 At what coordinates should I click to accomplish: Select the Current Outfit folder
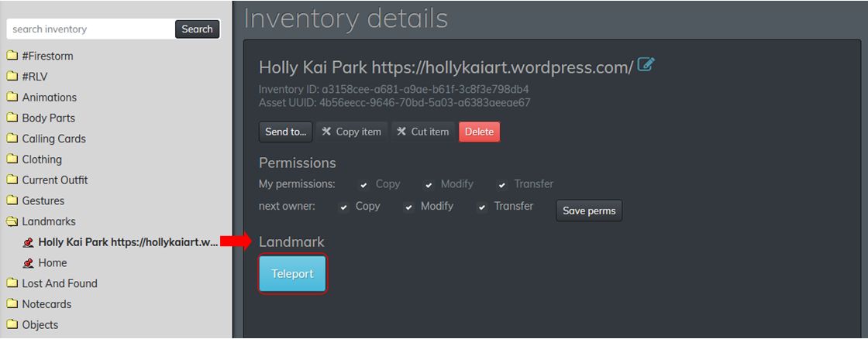click(54, 180)
